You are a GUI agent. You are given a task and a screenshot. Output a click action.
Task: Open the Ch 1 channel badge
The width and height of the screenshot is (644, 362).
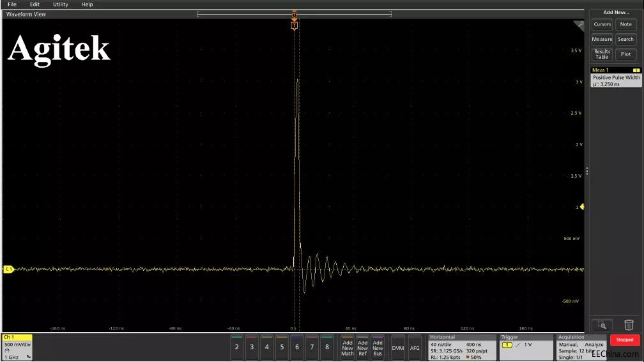pos(17,347)
